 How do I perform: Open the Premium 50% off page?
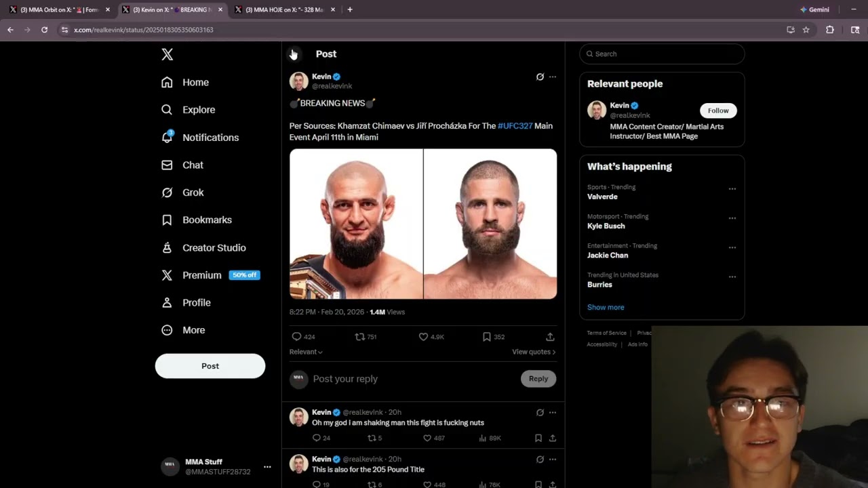pyautogui.click(x=210, y=275)
